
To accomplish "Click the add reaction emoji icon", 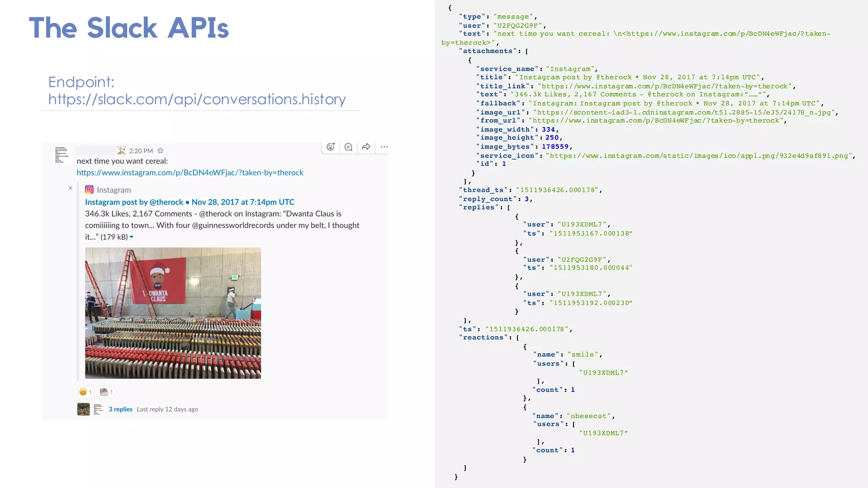I will tap(331, 147).
